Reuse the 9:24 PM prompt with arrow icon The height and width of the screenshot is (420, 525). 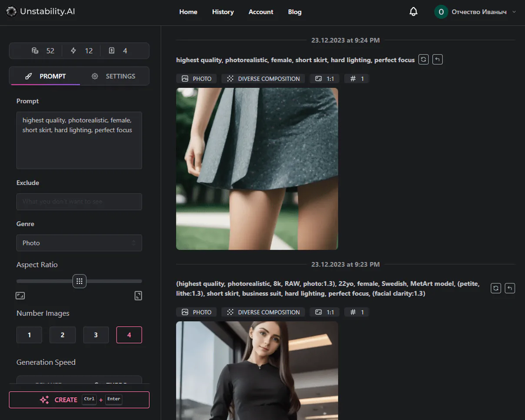point(438,60)
